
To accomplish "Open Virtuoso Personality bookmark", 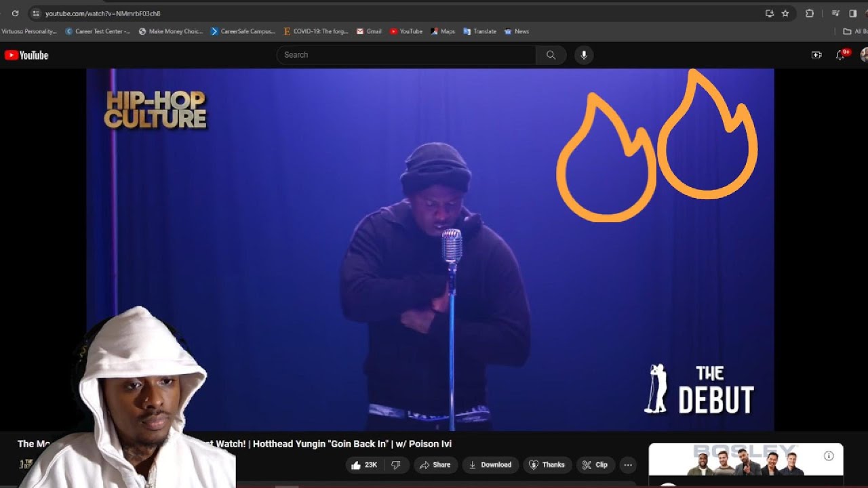I will (28, 31).
